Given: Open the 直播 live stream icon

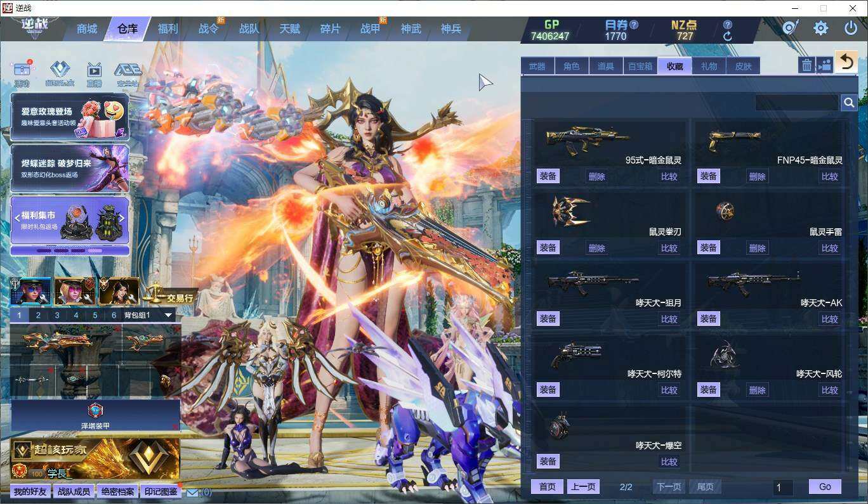Looking at the screenshot, I should [x=94, y=73].
